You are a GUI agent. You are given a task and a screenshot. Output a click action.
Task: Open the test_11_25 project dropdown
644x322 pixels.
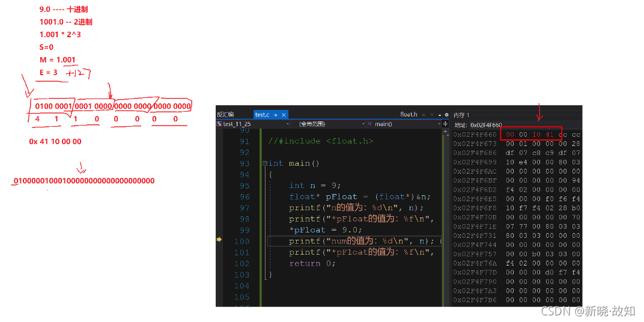[x=253, y=124]
